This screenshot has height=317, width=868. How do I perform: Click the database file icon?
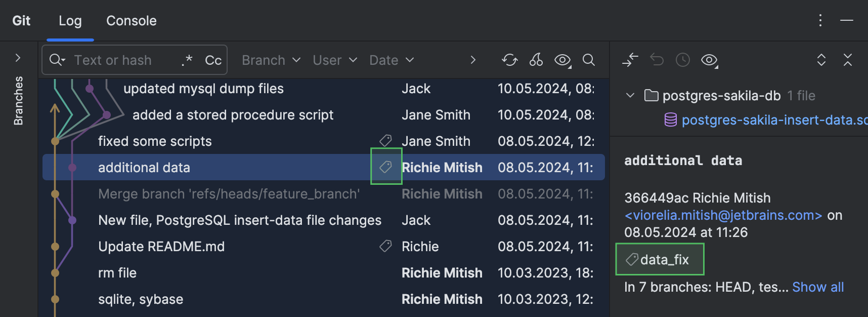click(670, 120)
